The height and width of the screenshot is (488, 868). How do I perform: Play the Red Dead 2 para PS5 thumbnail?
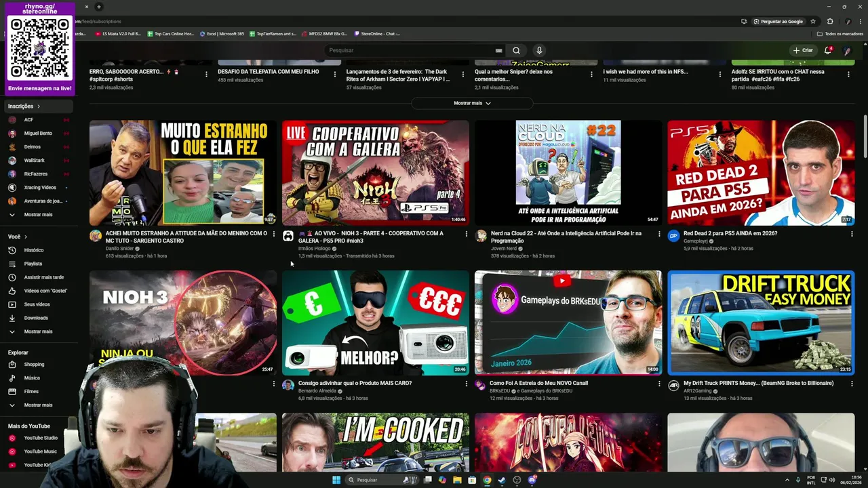(761, 173)
